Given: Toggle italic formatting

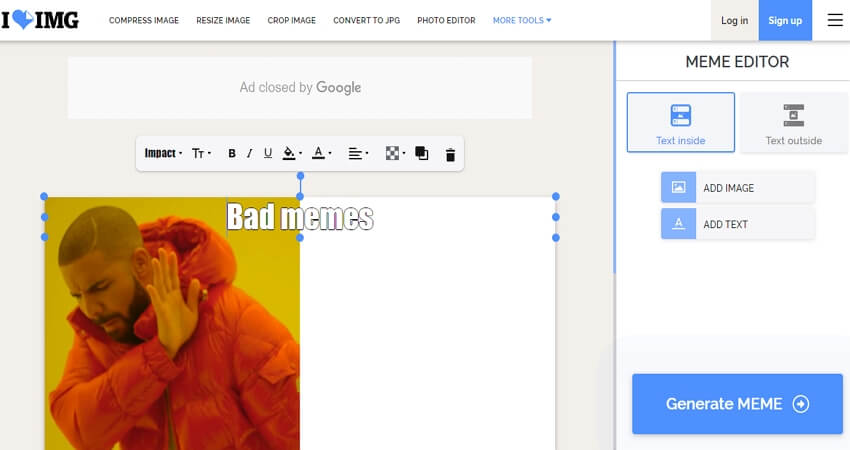Looking at the screenshot, I should pyautogui.click(x=249, y=153).
